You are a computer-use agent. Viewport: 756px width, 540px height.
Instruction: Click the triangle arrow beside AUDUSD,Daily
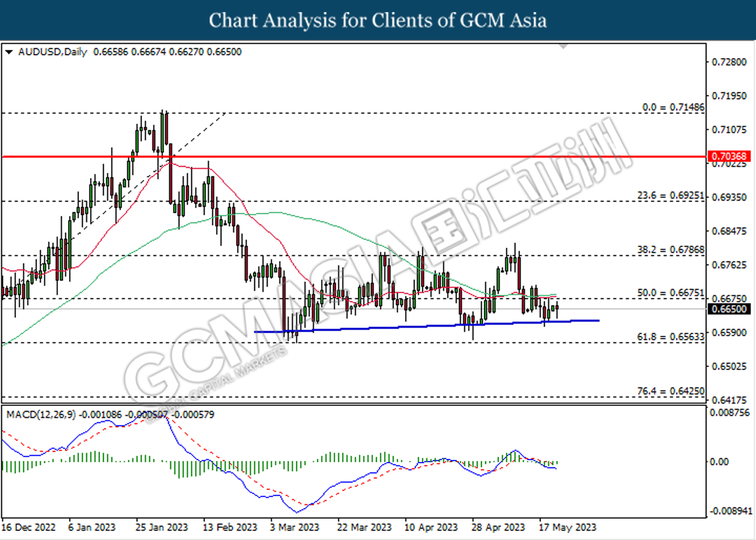[9, 52]
